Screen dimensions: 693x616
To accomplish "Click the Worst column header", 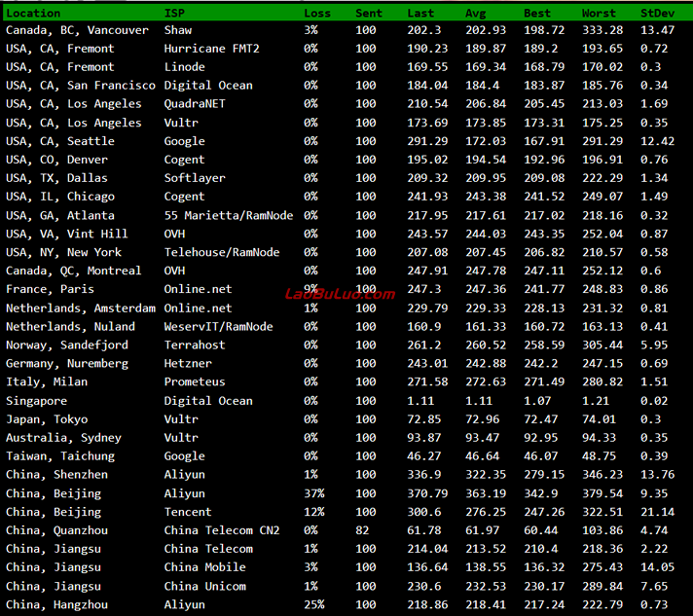I will (x=599, y=14).
